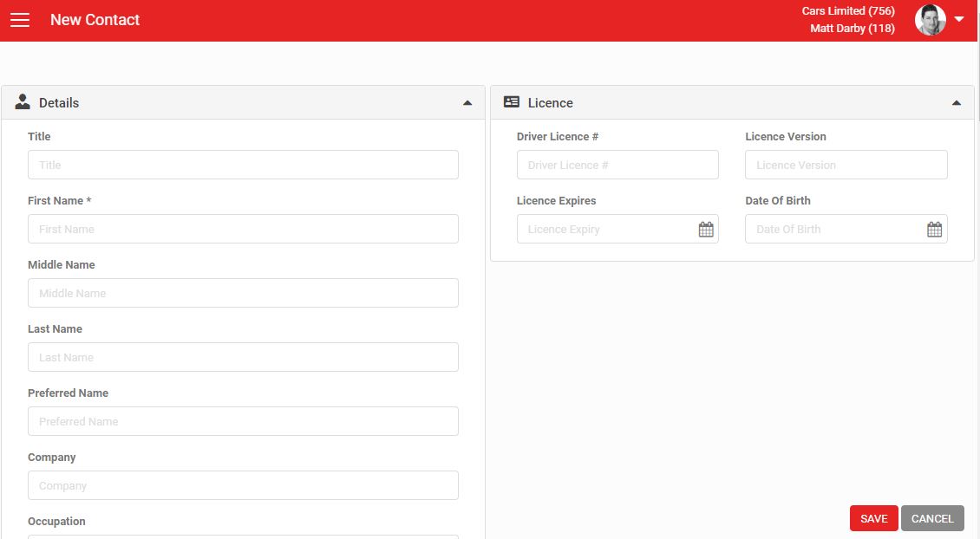
Task: Open the Date Of Birth calendar picker
Action: (x=934, y=230)
